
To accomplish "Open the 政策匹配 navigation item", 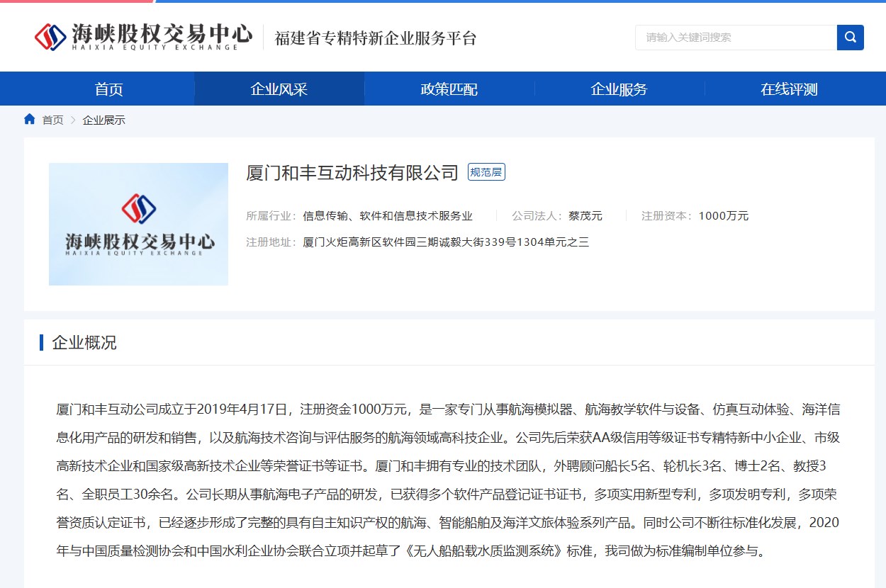I will [x=449, y=89].
